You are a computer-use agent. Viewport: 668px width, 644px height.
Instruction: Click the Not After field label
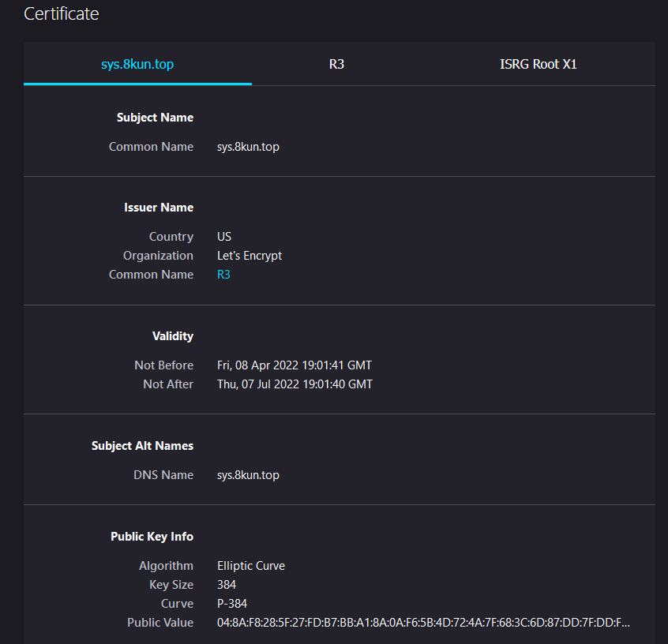tap(168, 384)
